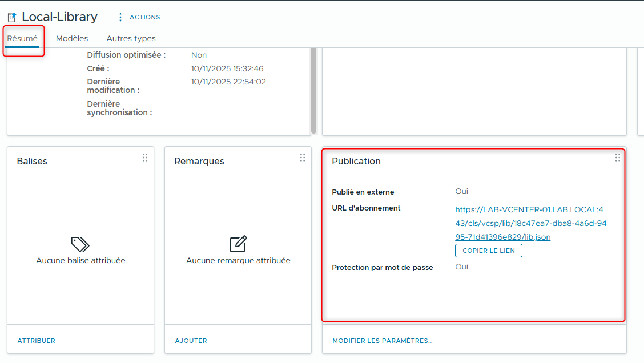Screen dimensions: 644x363
Task: Click the grip dots icon on the Remarques card
Action: point(303,158)
